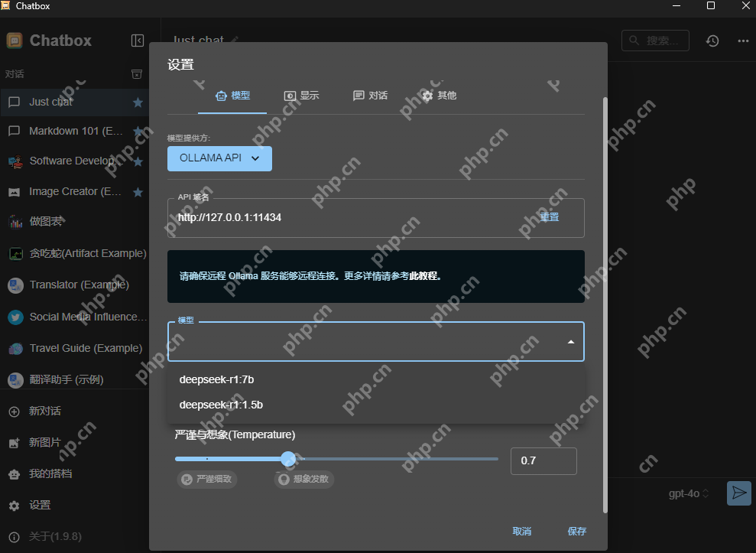The width and height of the screenshot is (756, 553).
Task: Click the archive icon beside 对话 header
Action: [137, 74]
